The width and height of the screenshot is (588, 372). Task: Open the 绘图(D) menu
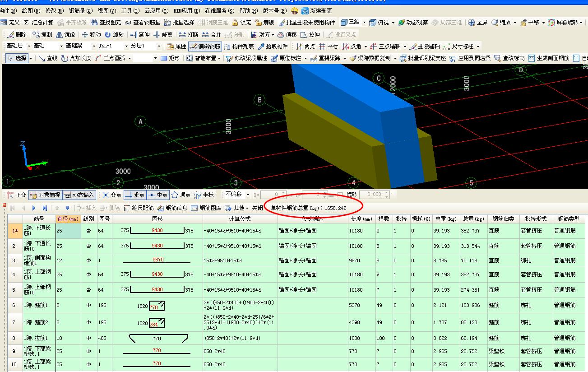coord(31,10)
